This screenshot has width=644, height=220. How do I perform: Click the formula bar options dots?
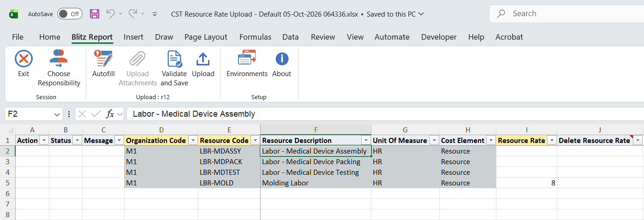click(x=69, y=114)
